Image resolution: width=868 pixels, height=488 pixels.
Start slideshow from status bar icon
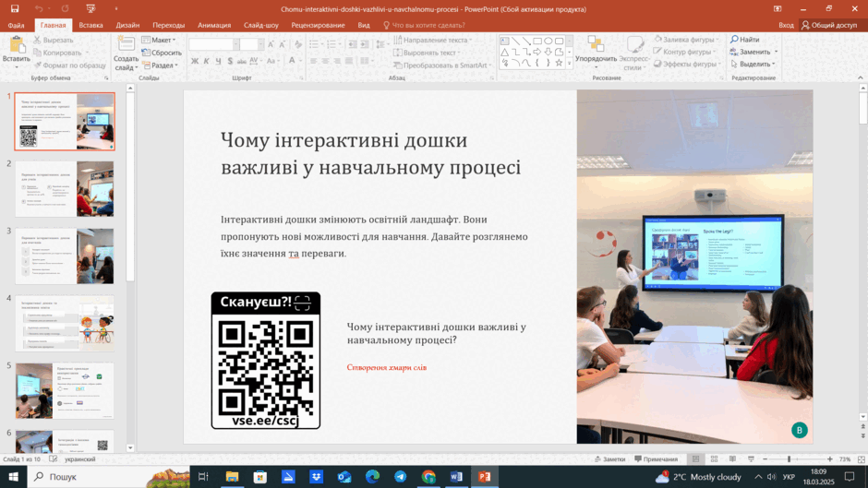[x=751, y=459]
